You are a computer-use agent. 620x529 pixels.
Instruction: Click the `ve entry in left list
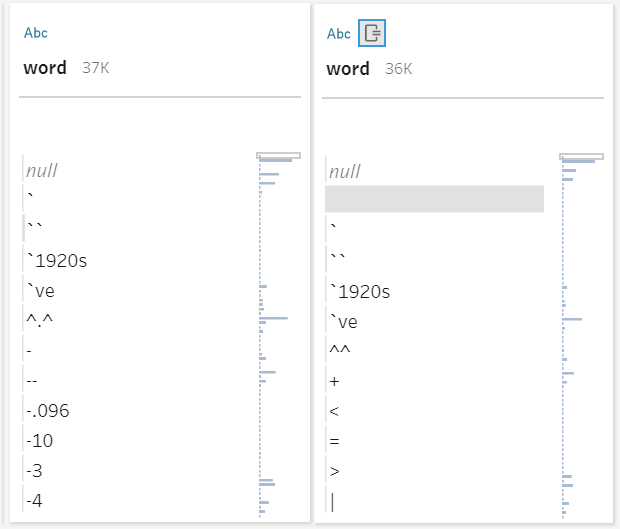click(43, 291)
